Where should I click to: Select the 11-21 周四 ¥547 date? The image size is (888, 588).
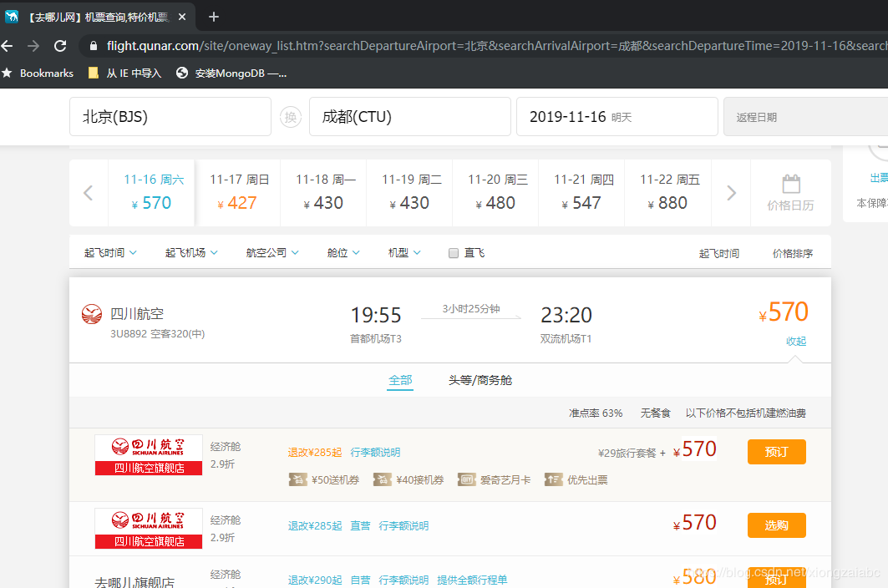coord(581,193)
